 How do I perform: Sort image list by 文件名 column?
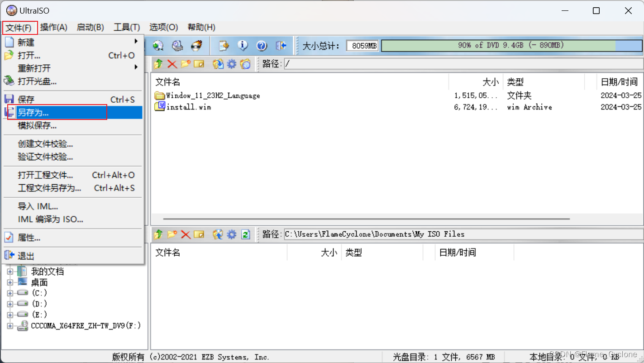pos(300,82)
